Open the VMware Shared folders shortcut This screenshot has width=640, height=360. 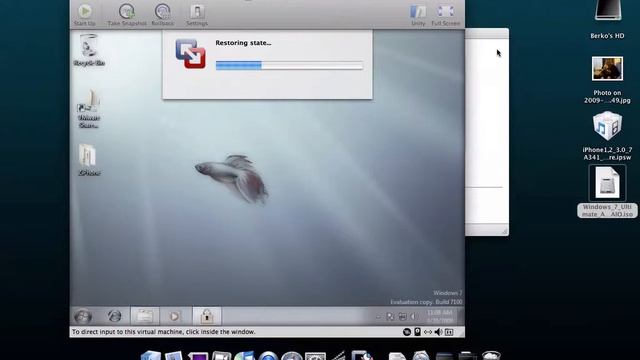tap(89, 109)
